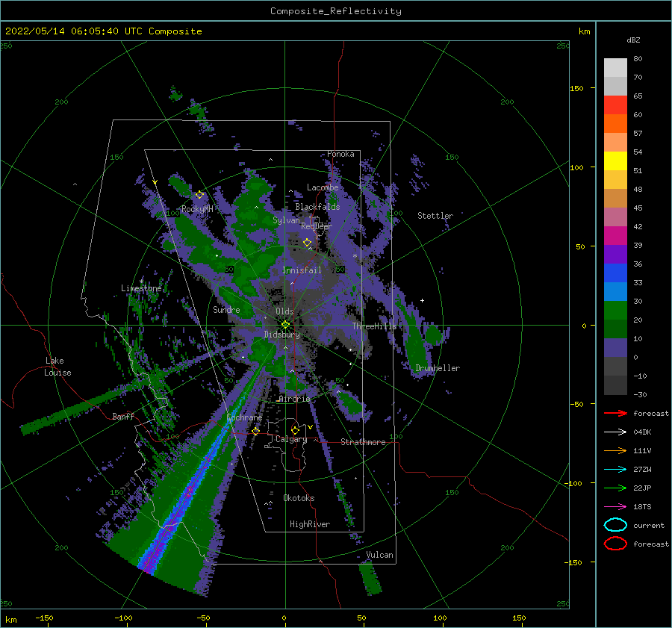Click the magenta 18TS arrow icon
The height and width of the screenshot is (628, 672).
(615, 507)
